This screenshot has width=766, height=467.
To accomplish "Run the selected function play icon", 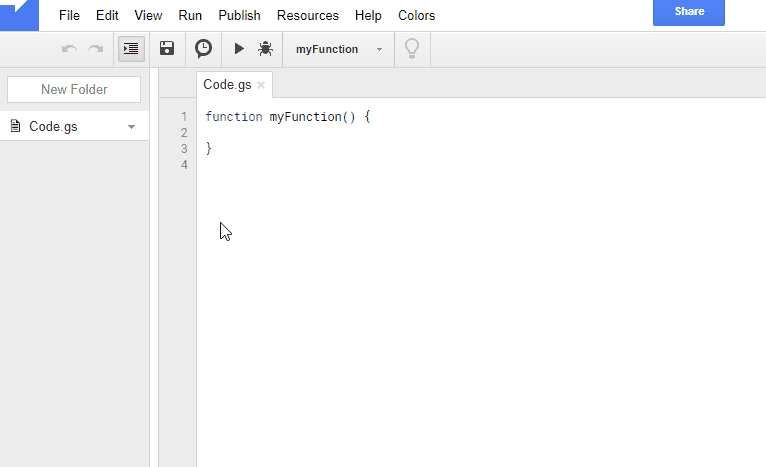I will click(239, 48).
